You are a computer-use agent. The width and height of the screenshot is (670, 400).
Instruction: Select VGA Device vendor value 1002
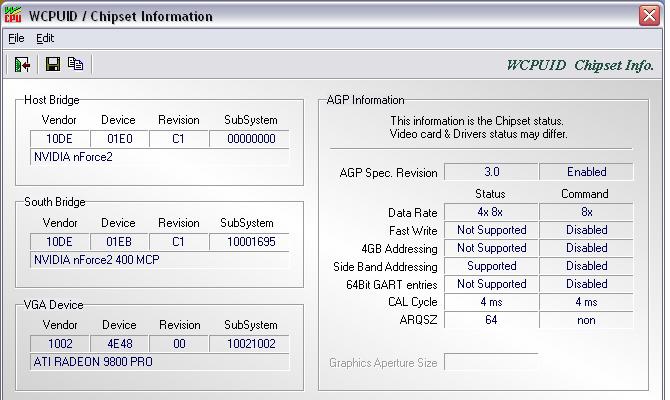click(x=59, y=344)
